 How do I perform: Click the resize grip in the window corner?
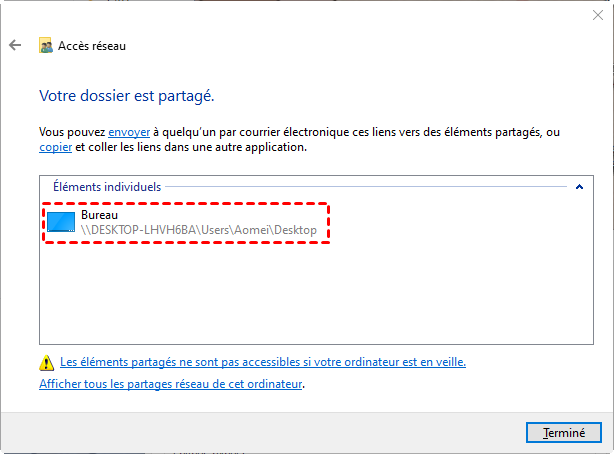[x=608, y=448]
